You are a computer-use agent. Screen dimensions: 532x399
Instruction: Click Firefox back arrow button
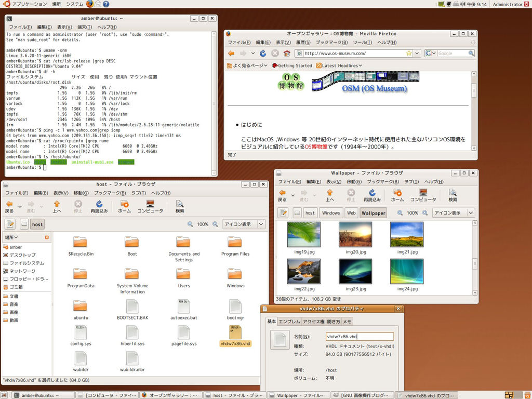[231, 54]
